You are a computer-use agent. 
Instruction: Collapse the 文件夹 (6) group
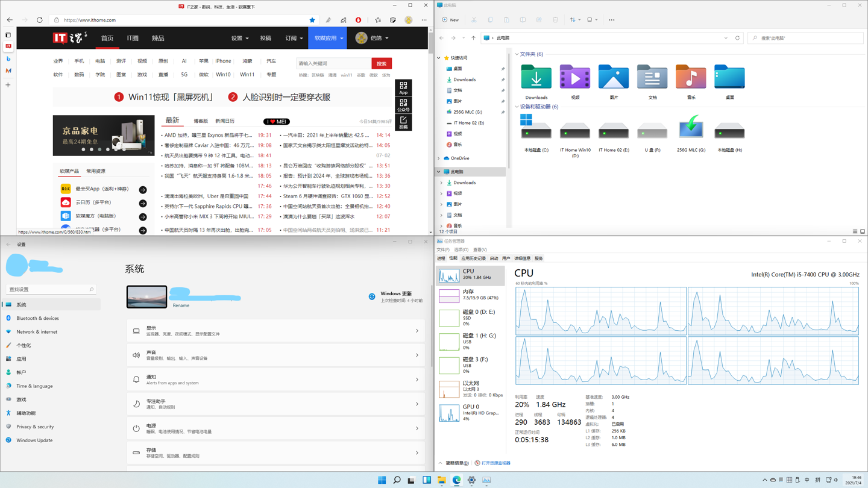(x=517, y=54)
